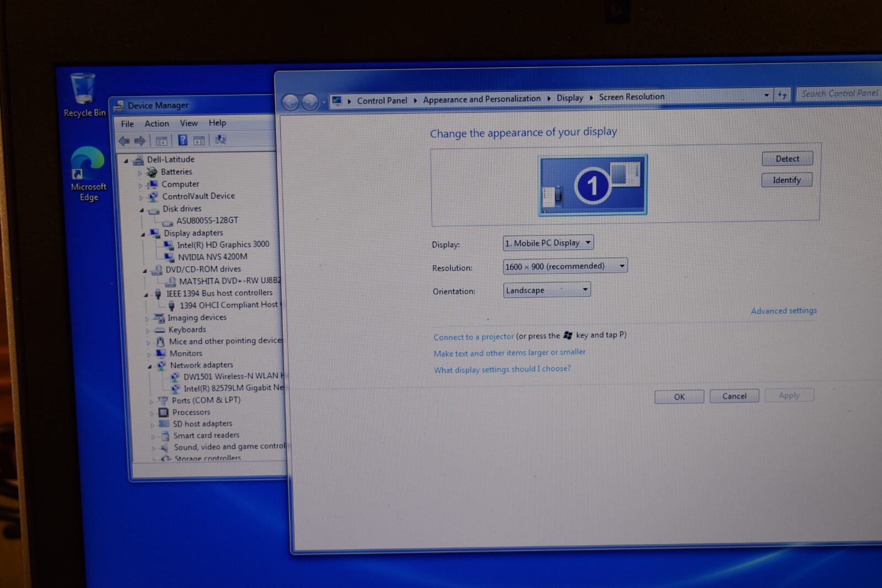
Task: Click the Keyboards category icon
Action: [159, 330]
